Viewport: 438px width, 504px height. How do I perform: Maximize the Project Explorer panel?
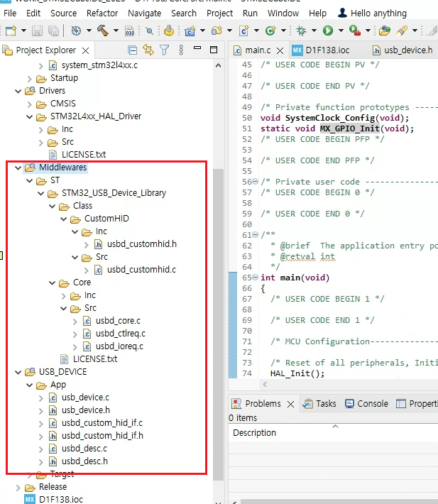[214, 50]
